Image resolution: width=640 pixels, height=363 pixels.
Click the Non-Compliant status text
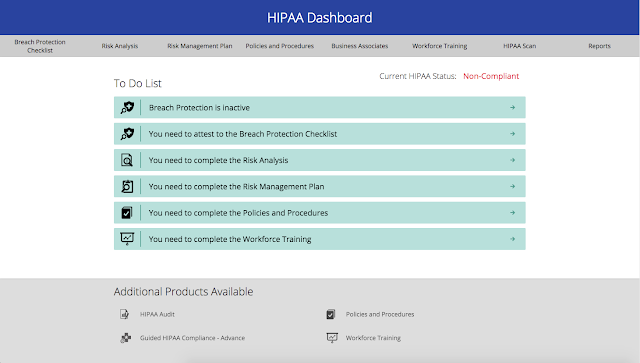(491, 76)
